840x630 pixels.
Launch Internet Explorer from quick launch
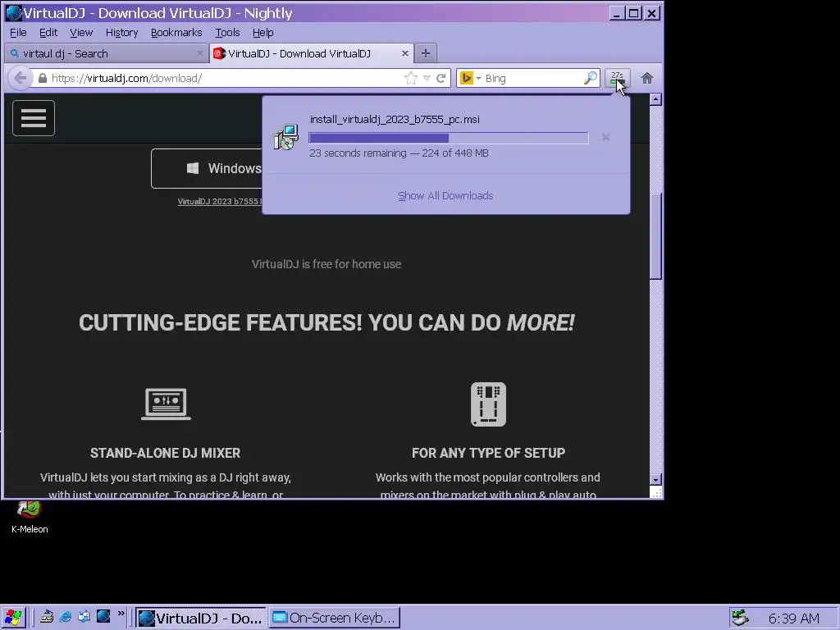point(66,617)
